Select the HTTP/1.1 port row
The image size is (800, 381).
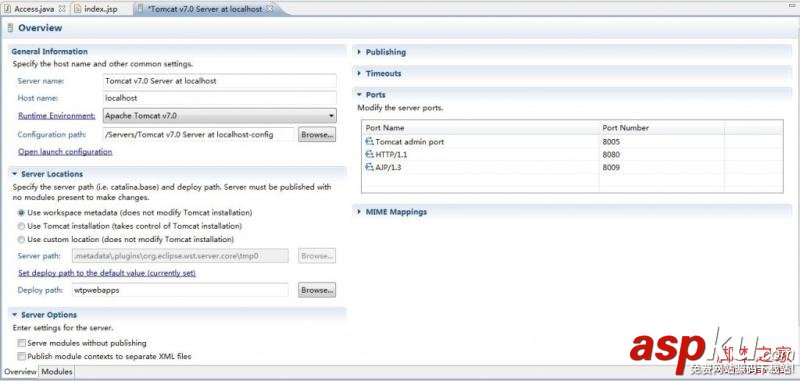pos(572,155)
